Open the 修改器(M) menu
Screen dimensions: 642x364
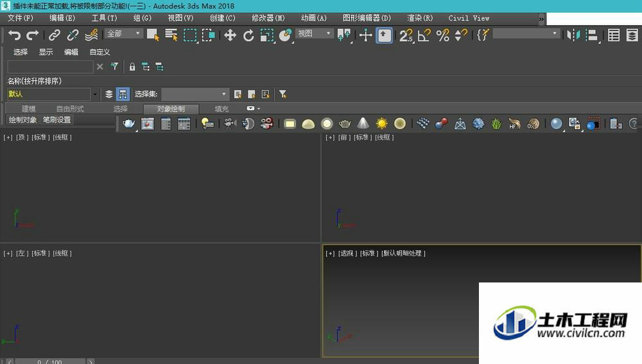click(268, 18)
